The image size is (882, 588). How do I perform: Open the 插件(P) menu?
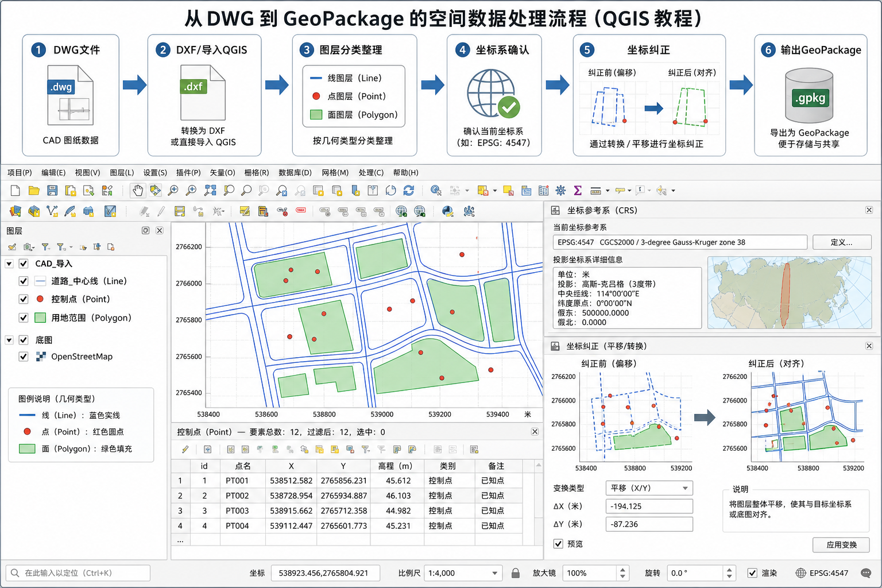188,173
